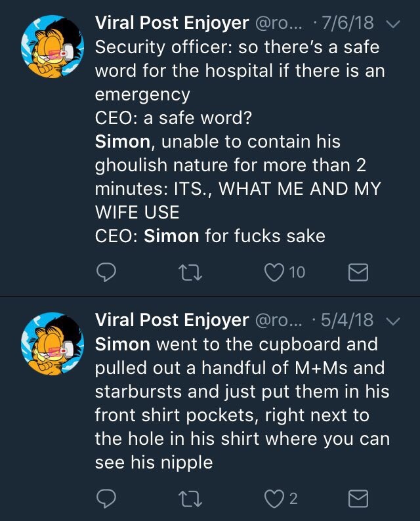This screenshot has width=420, height=521.
Task: Open options chevron on 5/4/18 tweet
Action: (x=393, y=322)
